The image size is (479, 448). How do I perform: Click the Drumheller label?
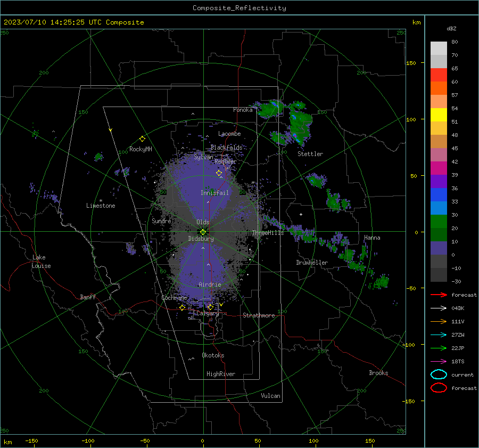[x=312, y=263]
